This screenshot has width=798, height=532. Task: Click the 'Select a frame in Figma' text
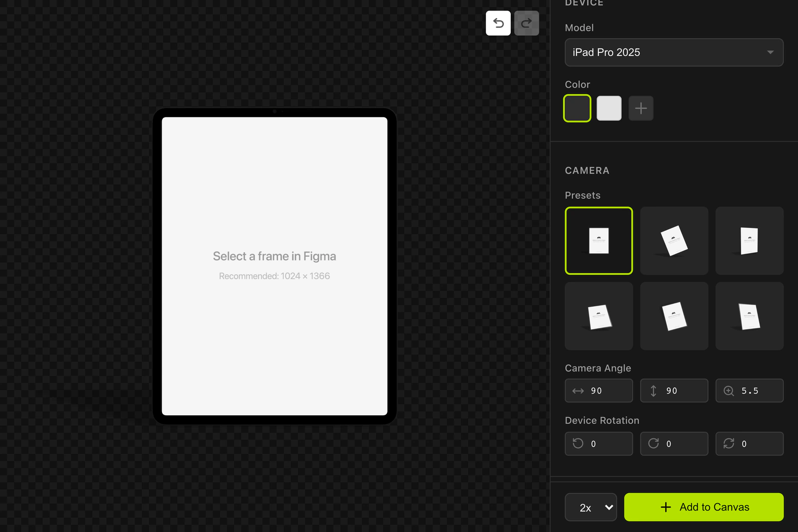[274, 256]
